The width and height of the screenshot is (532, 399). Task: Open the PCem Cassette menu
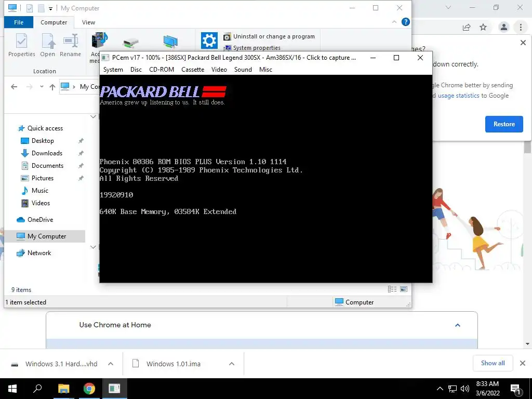[x=193, y=70]
